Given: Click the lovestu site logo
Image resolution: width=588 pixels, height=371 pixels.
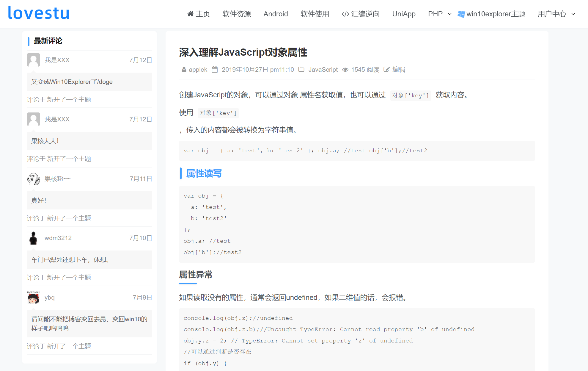Looking at the screenshot, I should (39, 13).
